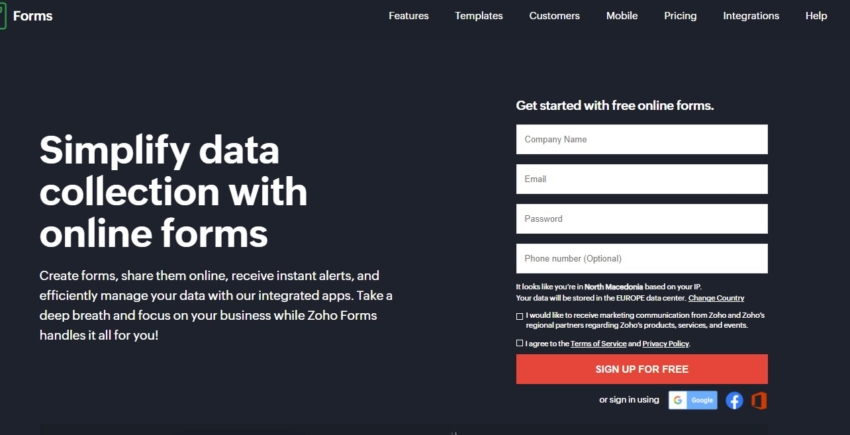The width and height of the screenshot is (850, 435).
Task: Open the Customers nav item
Action: pyautogui.click(x=554, y=16)
